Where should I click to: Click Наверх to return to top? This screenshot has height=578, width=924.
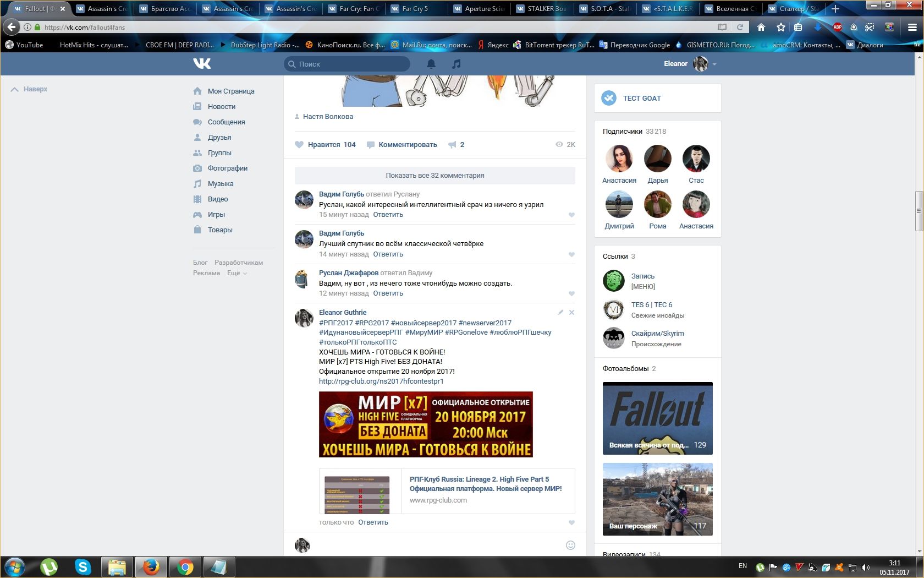click(x=30, y=89)
